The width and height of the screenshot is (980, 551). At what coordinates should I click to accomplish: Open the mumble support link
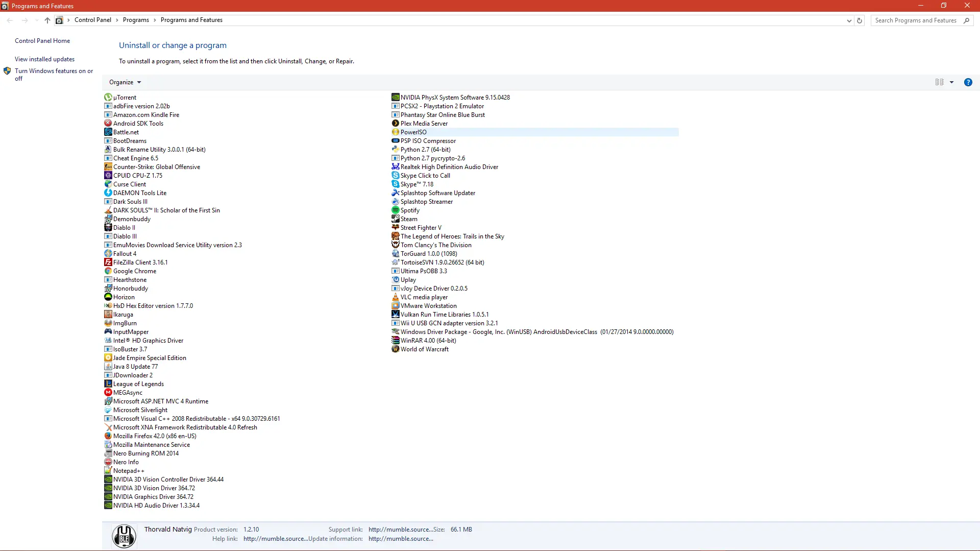coord(401,530)
